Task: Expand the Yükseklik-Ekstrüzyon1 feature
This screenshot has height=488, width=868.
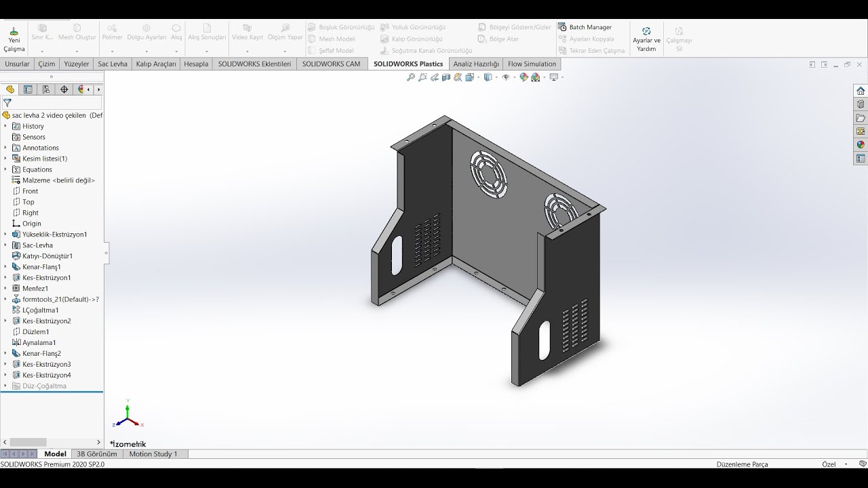Action: 5,235
